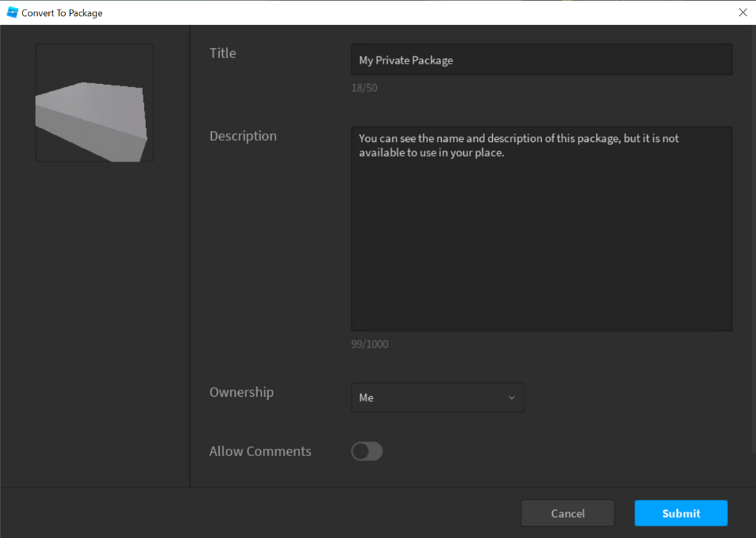Click the Ownership label text

[241, 393]
